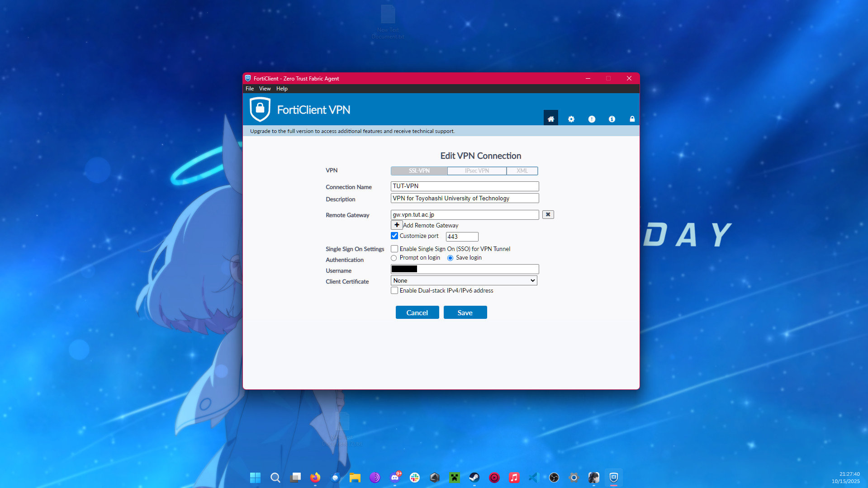Open Windows Start menu

point(255,478)
